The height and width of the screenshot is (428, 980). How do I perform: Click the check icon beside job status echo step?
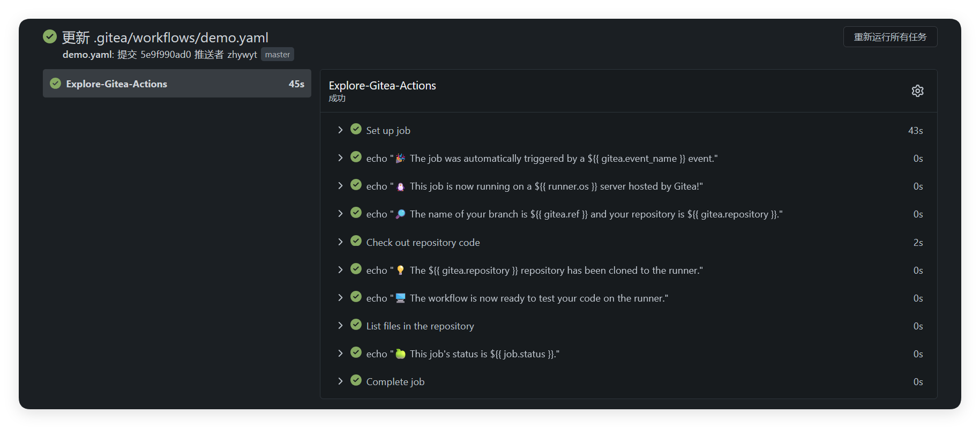[x=356, y=352]
